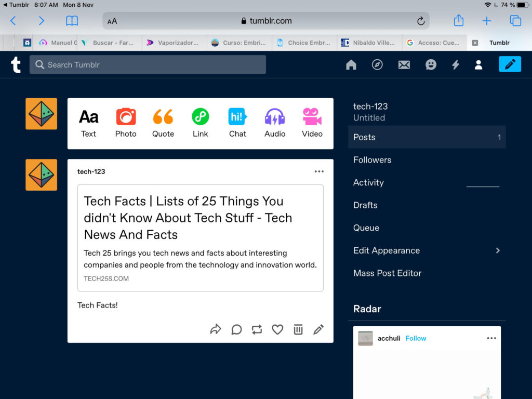Viewport: 532px width, 399px height.
Task: Open the TECH25S.COM link card
Action: coord(200,238)
